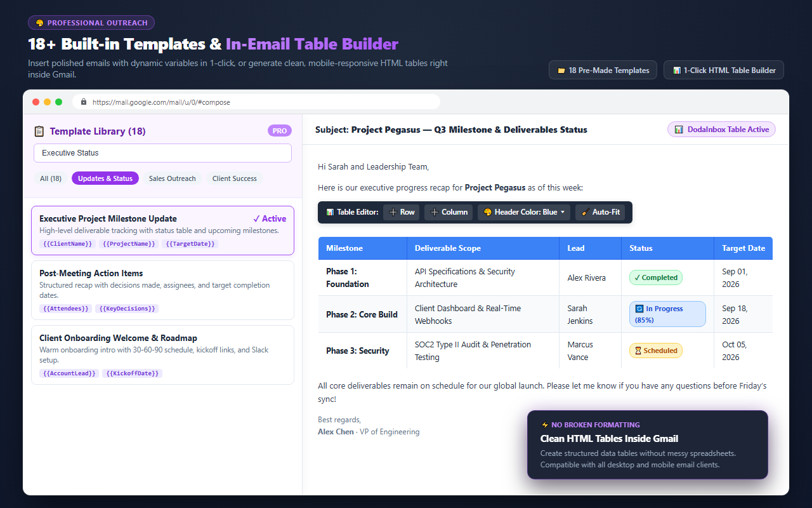Viewport: 812px width, 508px height.
Task: Click chart icon on 1-Click HTML Table Builder
Action: point(676,70)
